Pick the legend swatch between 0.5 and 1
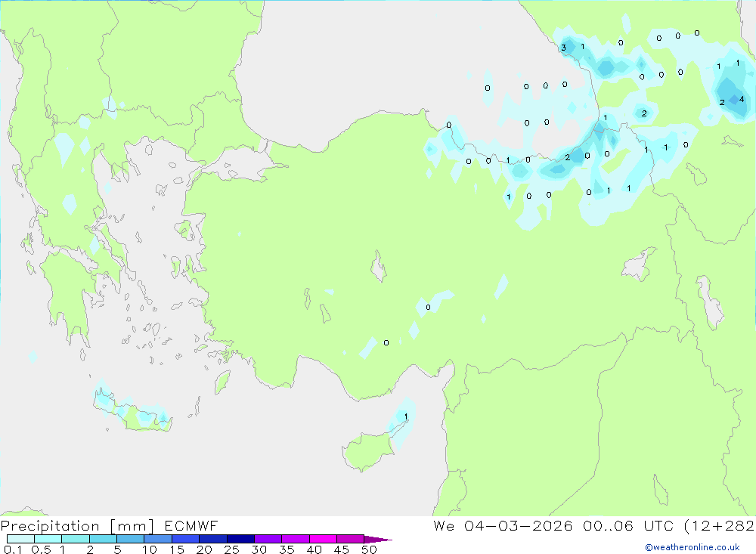This screenshot has height=554, width=756. tap(48, 539)
